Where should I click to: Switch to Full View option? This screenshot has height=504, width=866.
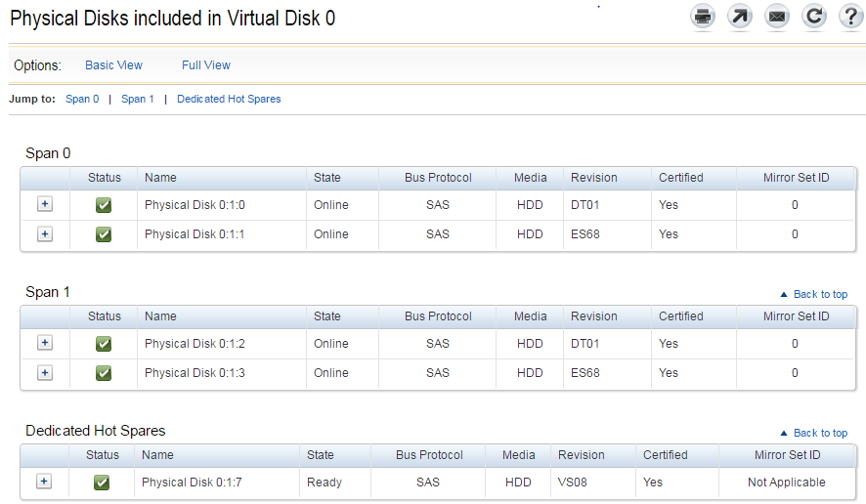[x=206, y=65]
